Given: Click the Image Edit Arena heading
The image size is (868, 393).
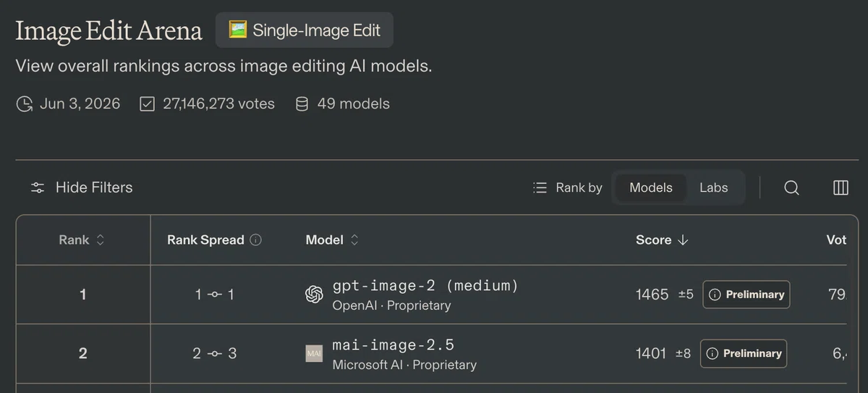Looking at the screenshot, I should pos(109,30).
